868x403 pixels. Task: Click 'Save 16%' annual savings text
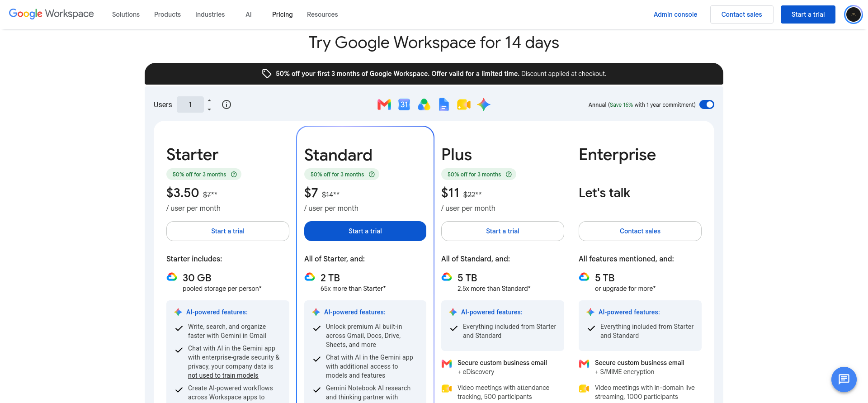pyautogui.click(x=621, y=105)
